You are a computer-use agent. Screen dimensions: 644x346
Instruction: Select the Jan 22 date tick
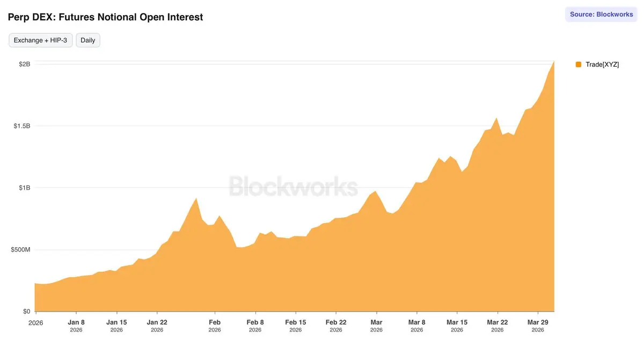pyautogui.click(x=157, y=326)
